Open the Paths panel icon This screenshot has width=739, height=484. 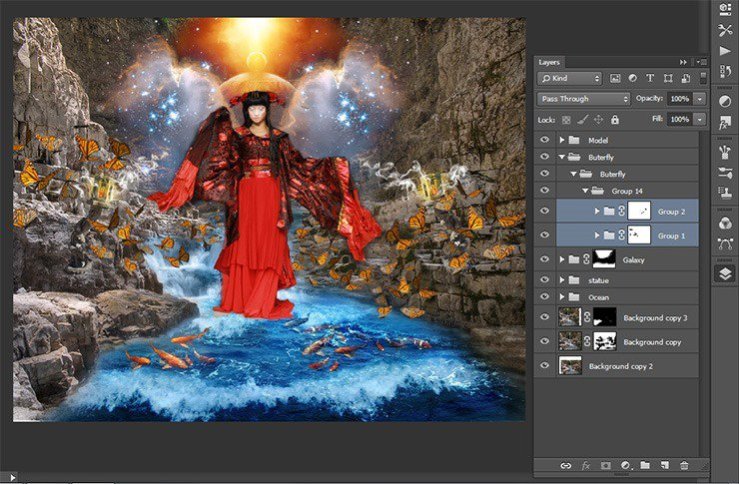pos(725,244)
